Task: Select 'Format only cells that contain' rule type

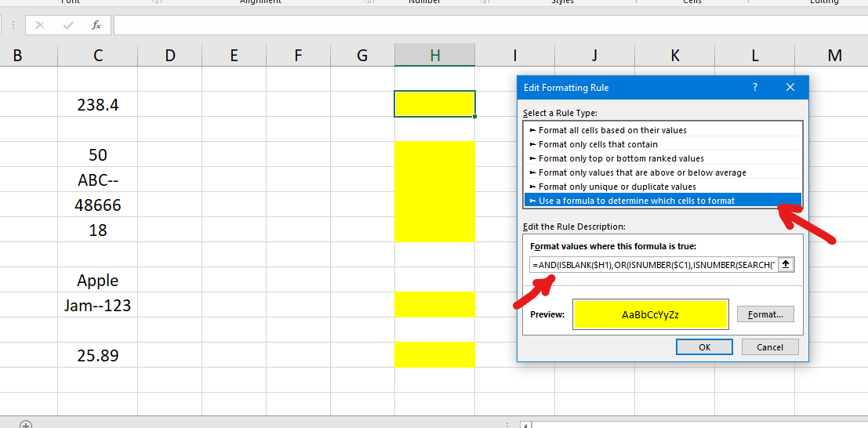Action: [x=663, y=144]
